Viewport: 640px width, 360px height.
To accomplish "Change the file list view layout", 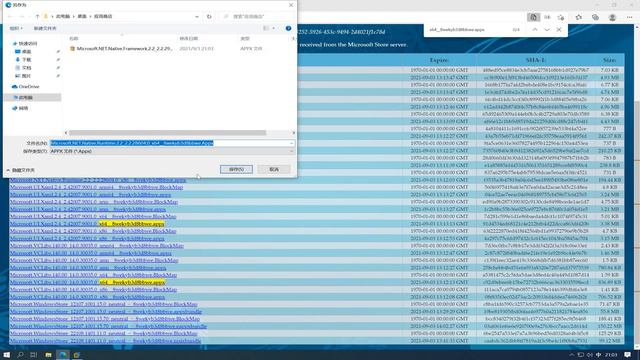I will 266,28.
